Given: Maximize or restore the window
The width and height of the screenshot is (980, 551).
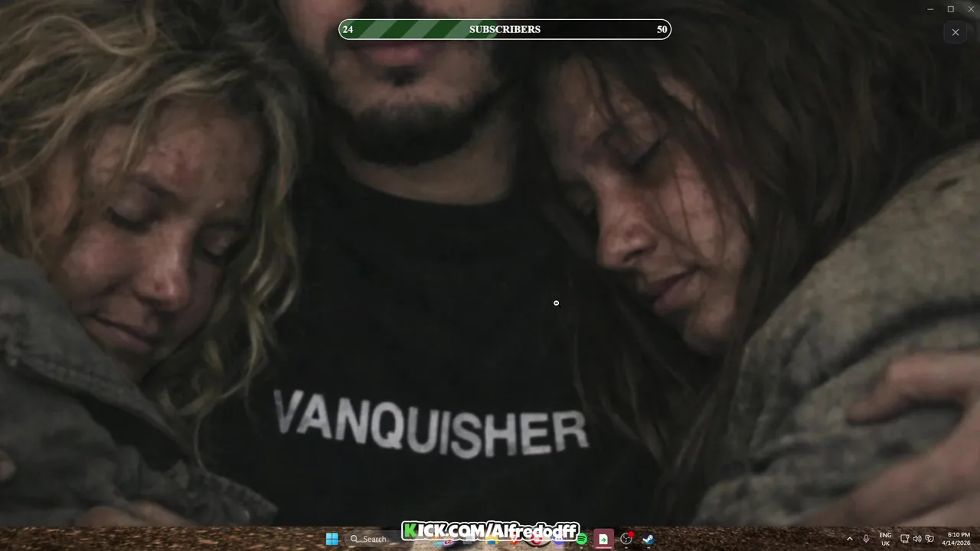Looking at the screenshot, I should (950, 9).
